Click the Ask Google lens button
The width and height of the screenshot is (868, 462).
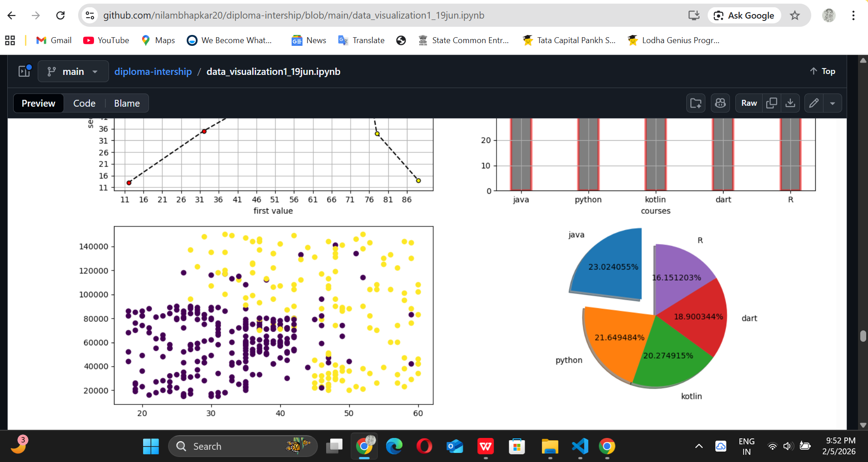(744, 15)
